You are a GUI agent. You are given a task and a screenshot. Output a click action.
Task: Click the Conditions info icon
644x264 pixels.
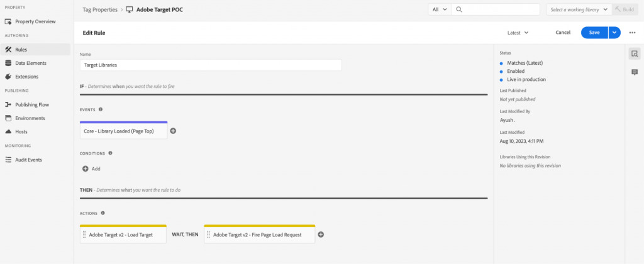tap(110, 153)
